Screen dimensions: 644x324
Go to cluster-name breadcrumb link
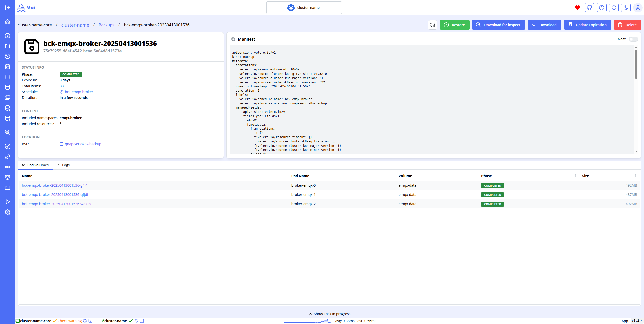(x=75, y=25)
